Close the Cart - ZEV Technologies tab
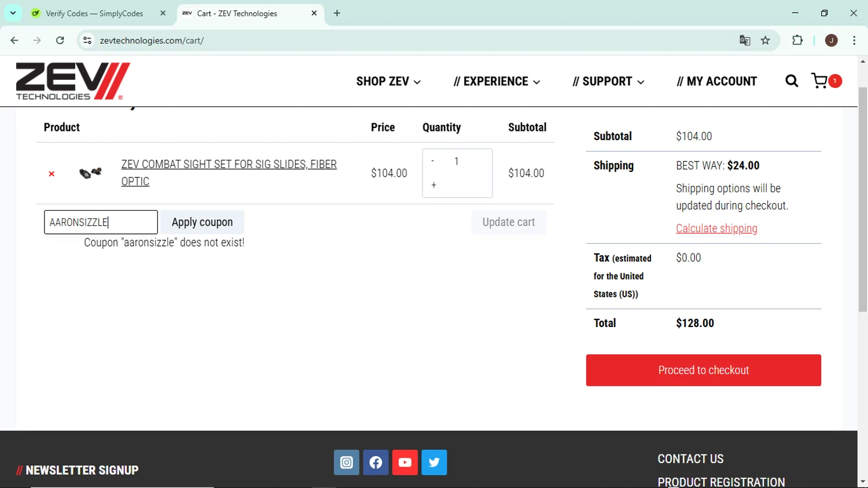 pos(314,13)
